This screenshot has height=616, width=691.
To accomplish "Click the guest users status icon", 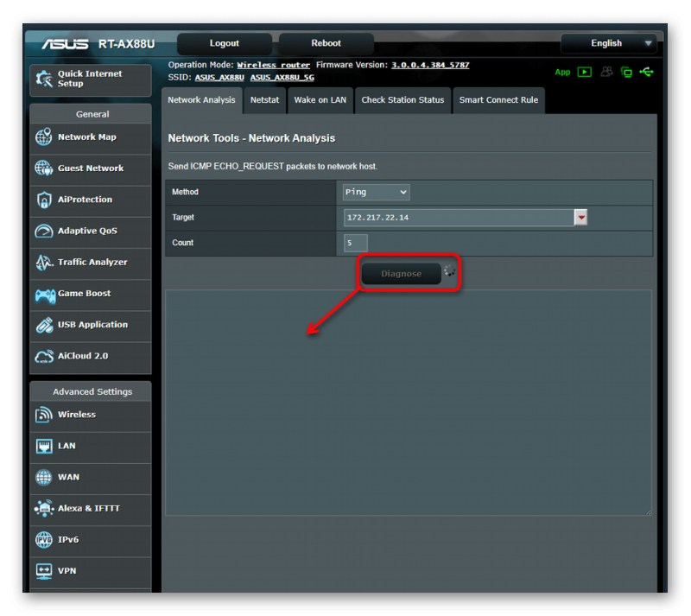I will tap(607, 72).
